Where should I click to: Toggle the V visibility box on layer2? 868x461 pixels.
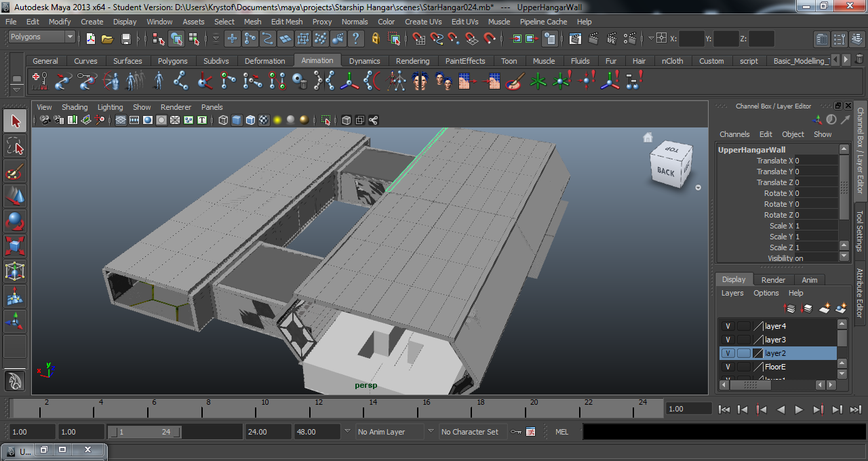[728, 353]
